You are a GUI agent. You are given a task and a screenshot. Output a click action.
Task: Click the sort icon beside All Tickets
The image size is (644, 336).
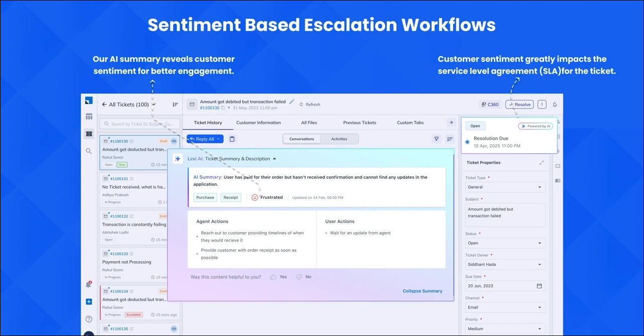(175, 104)
